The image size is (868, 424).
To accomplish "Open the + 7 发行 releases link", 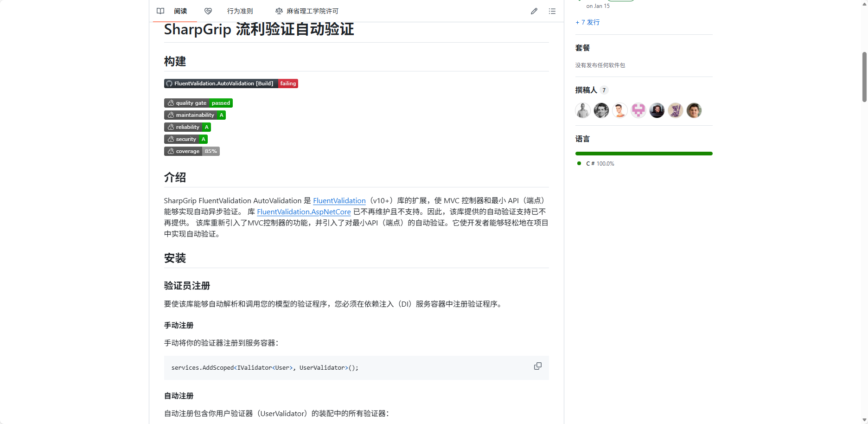I will pos(587,22).
